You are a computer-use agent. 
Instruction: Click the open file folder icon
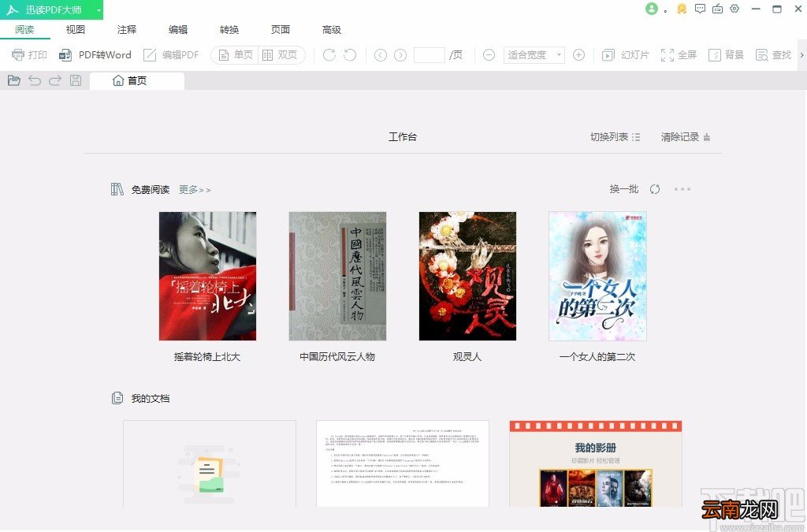(14, 80)
